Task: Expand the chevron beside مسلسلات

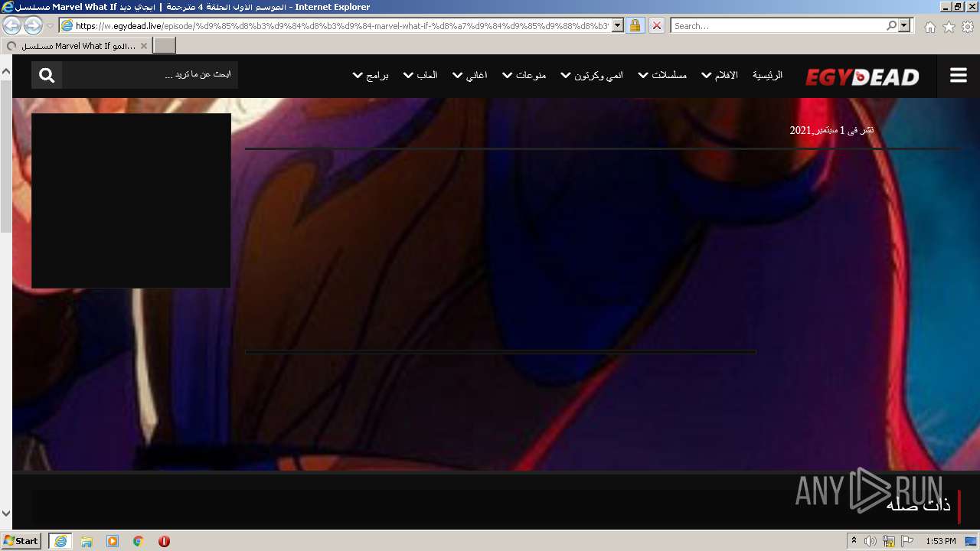Action: coord(644,76)
